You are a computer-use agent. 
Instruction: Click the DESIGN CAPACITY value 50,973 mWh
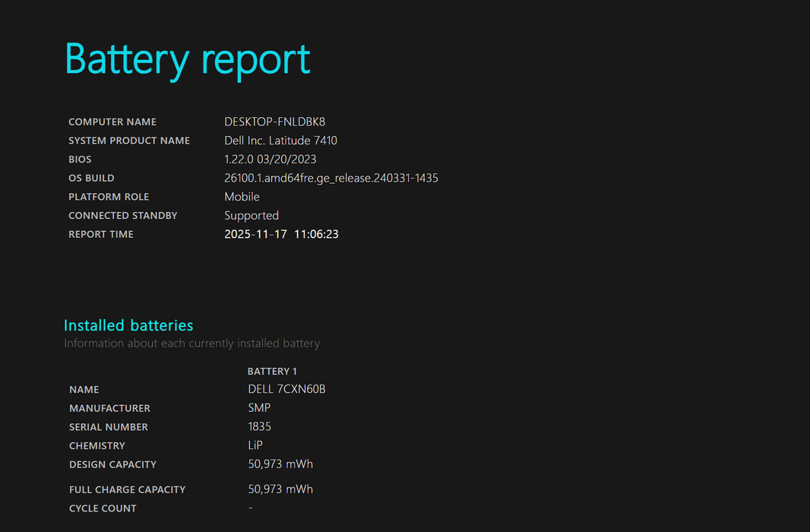click(x=280, y=464)
